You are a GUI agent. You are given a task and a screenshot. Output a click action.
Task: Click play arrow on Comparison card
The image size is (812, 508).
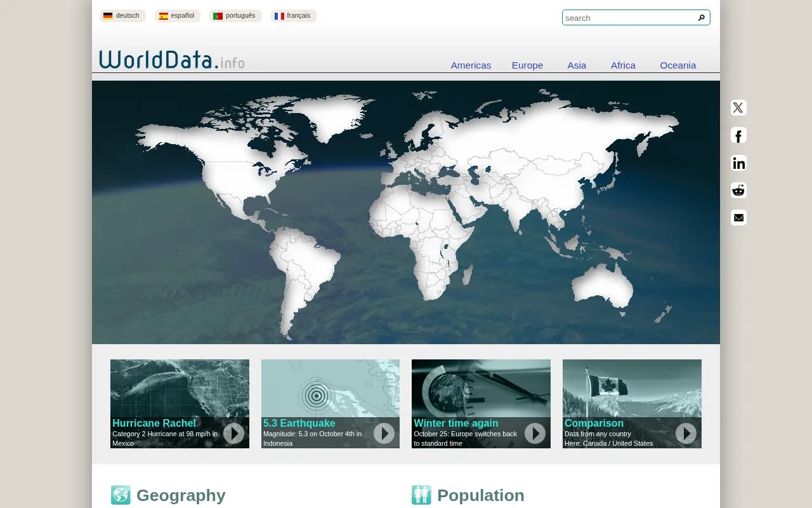tap(686, 434)
